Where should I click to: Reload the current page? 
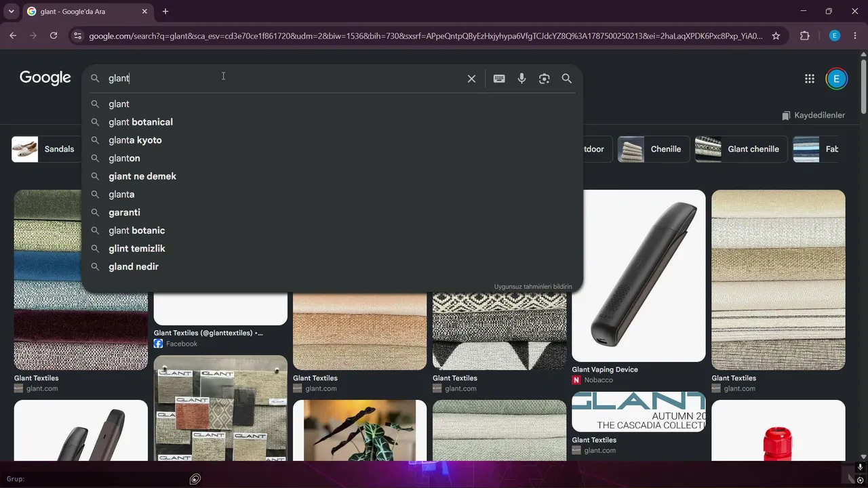54,36
